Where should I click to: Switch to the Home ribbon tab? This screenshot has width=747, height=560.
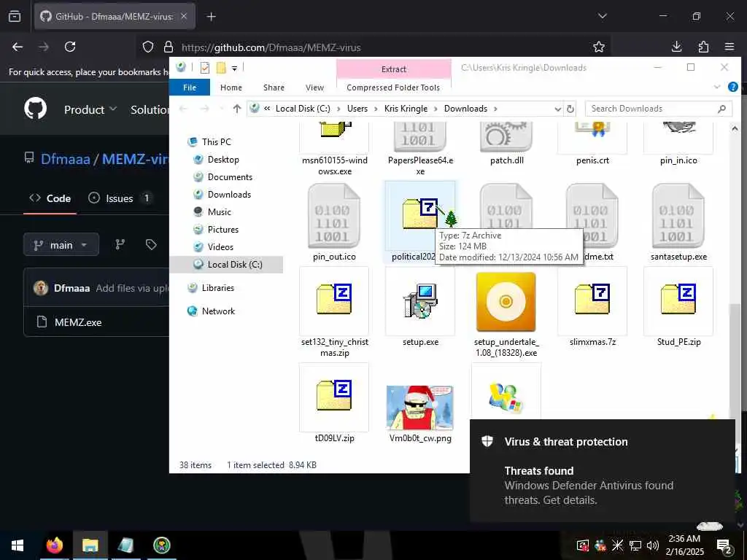tap(231, 87)
